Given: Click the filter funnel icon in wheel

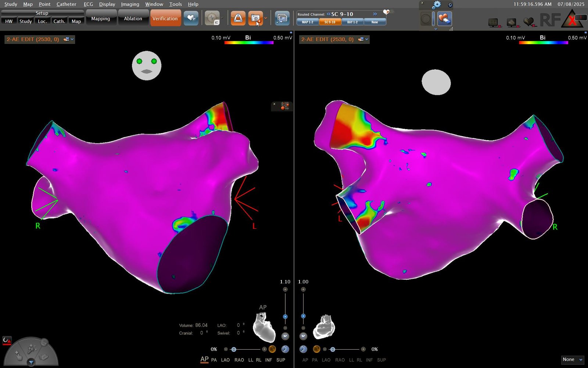Looking at the screenshot, I should 31,362.
